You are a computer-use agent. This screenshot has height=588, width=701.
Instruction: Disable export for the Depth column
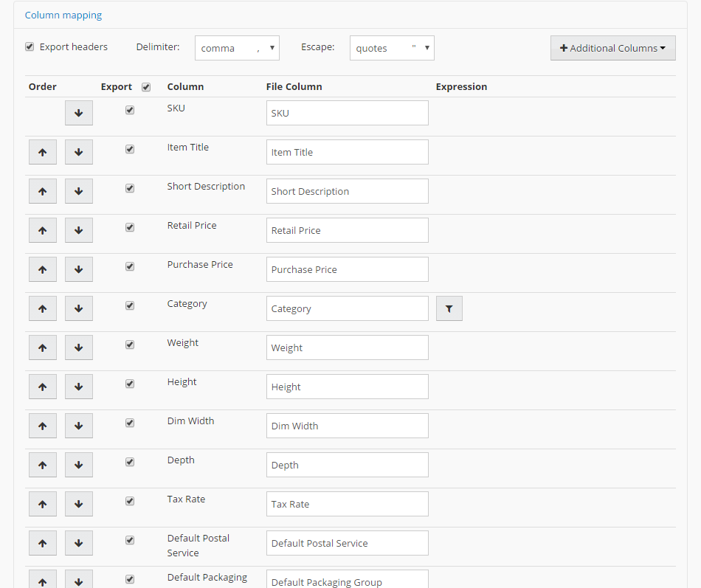point(130,462)
